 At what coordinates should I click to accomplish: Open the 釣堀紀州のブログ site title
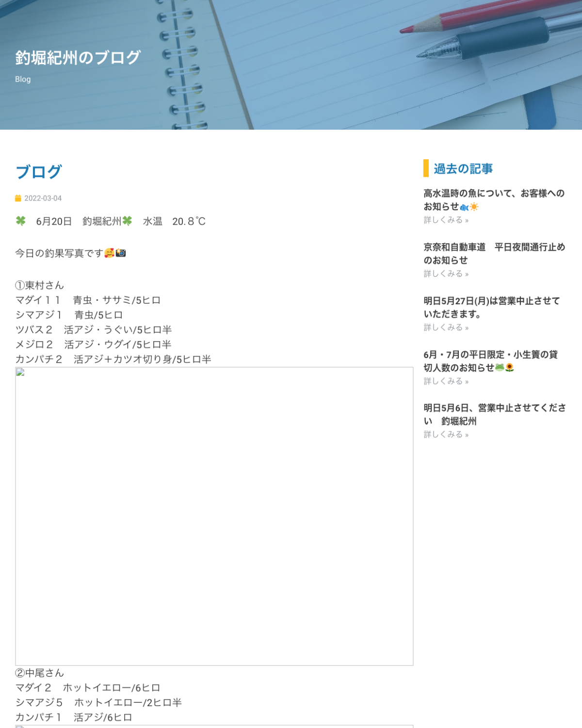78,57
